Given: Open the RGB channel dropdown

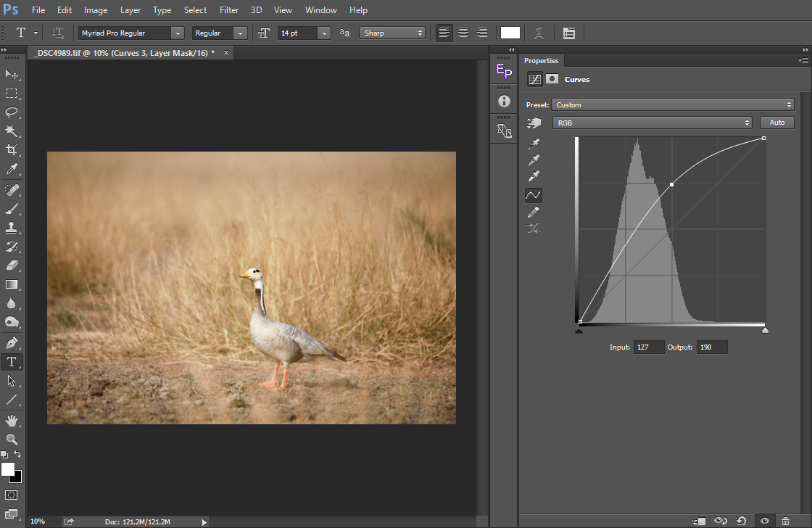Looking at the screenshot, I should [652, 123].
